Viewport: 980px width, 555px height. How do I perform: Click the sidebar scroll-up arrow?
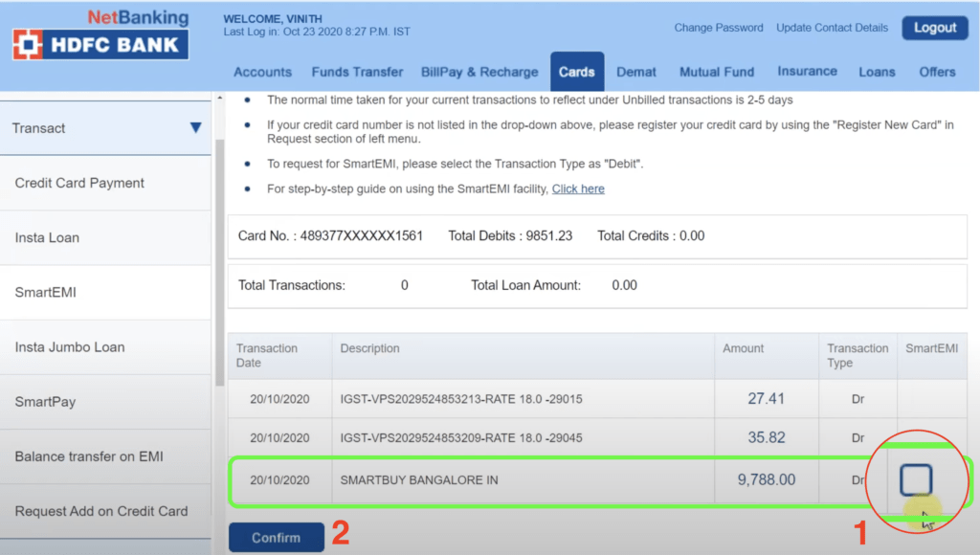pos(219,99)
